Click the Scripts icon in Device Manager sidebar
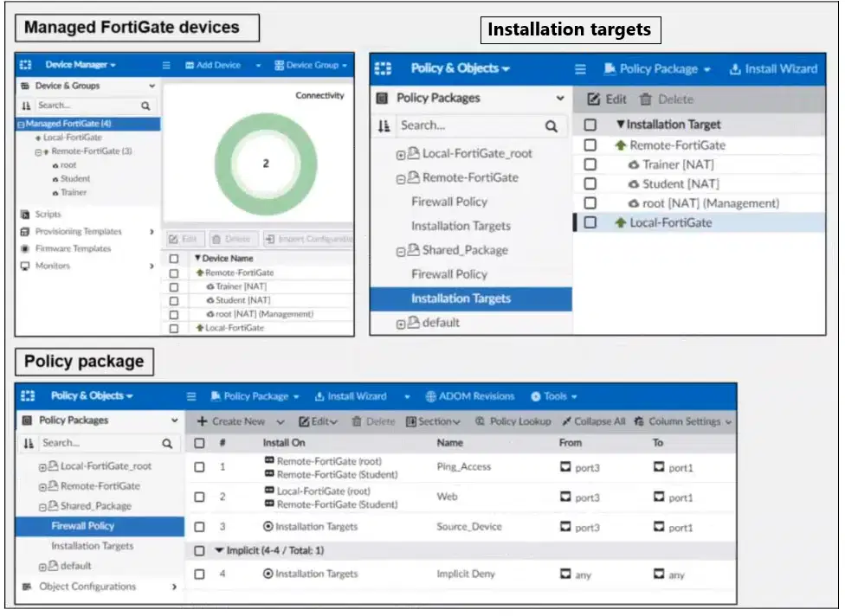This screenshot has width=845, height=616. point(25,215)
